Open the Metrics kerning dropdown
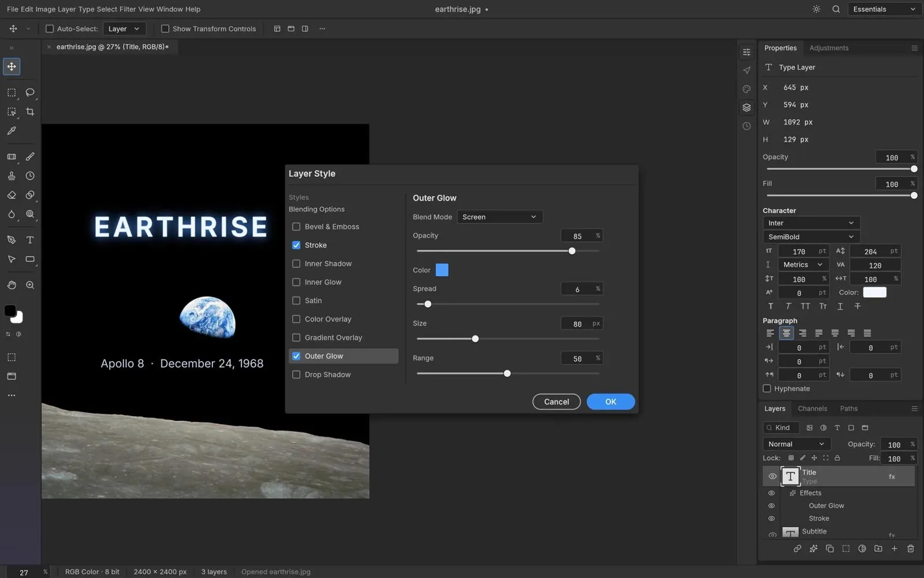The height and width of the screenshot is (578, 924). pos(803,265)
